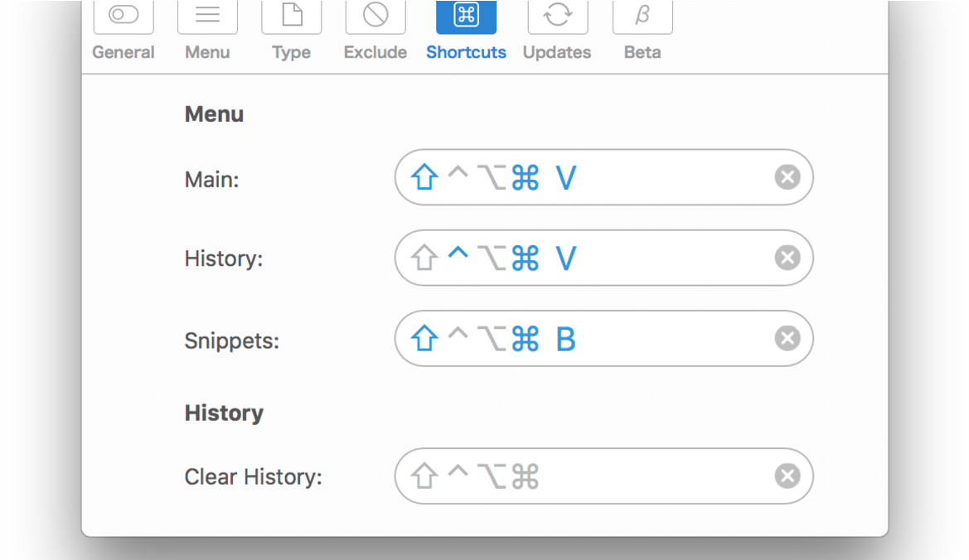
Task: Select the Clear History shortcut recorder field
Action: [x=603, y=476]
